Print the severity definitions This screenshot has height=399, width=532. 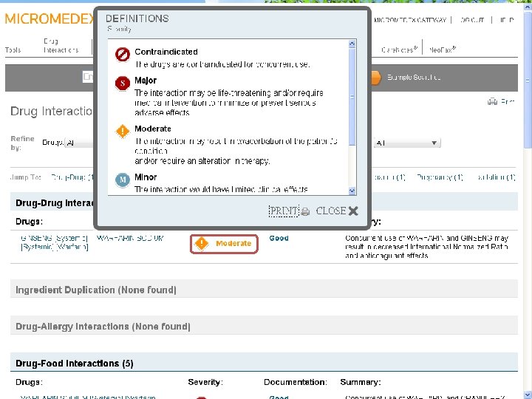coord(283,211)
